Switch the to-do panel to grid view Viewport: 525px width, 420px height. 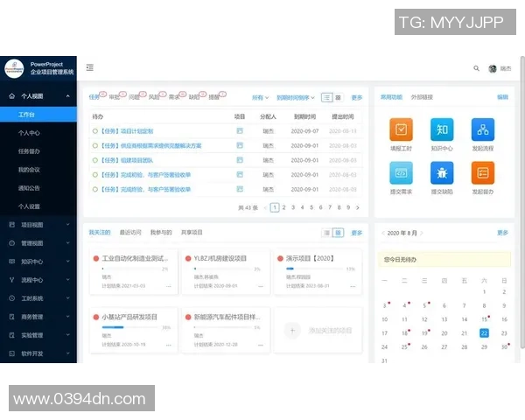coord(338,98)
